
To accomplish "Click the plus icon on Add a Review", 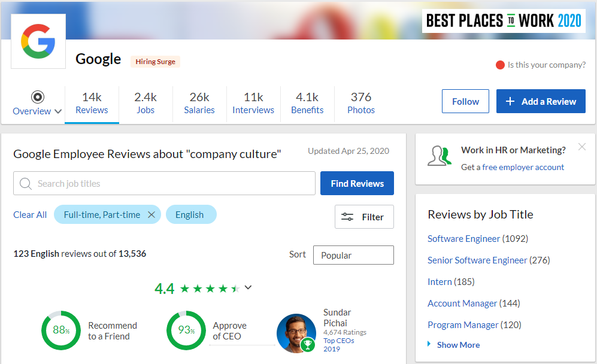I will (510, 101).
